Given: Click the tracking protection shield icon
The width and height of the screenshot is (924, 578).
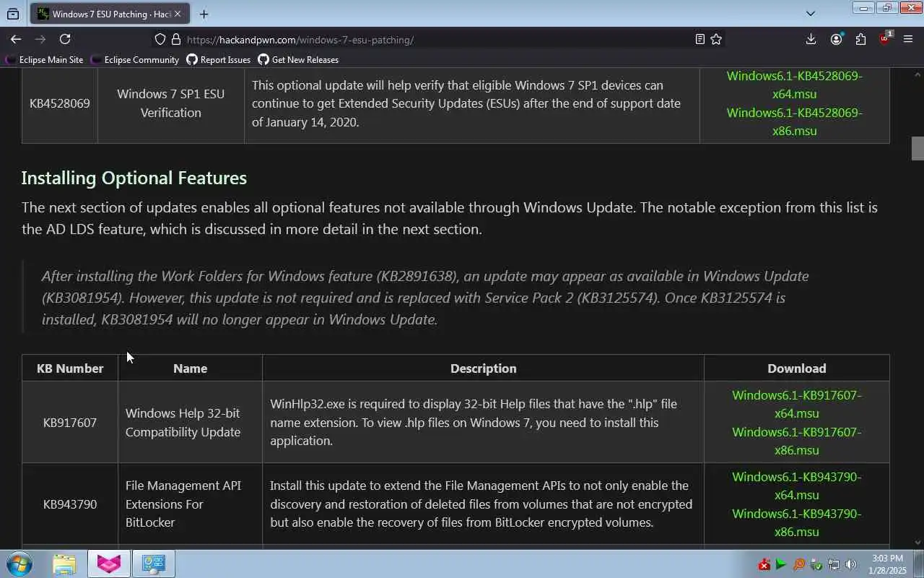Looking at the screenshot, I should (160, 39).
